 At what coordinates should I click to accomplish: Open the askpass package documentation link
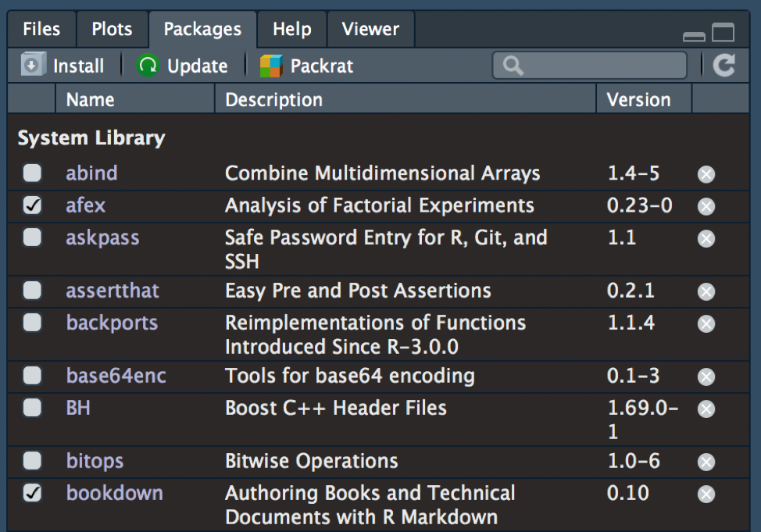tap(102, 237)
